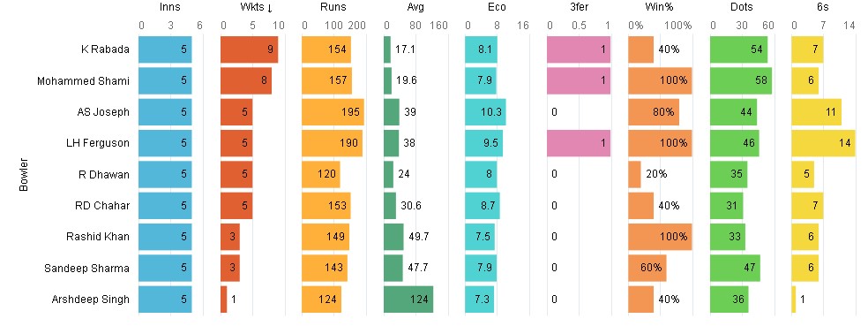This screenshot has height=326, width=868.
Task: Select the K Rabada bowler label
Action: (105, 49)
